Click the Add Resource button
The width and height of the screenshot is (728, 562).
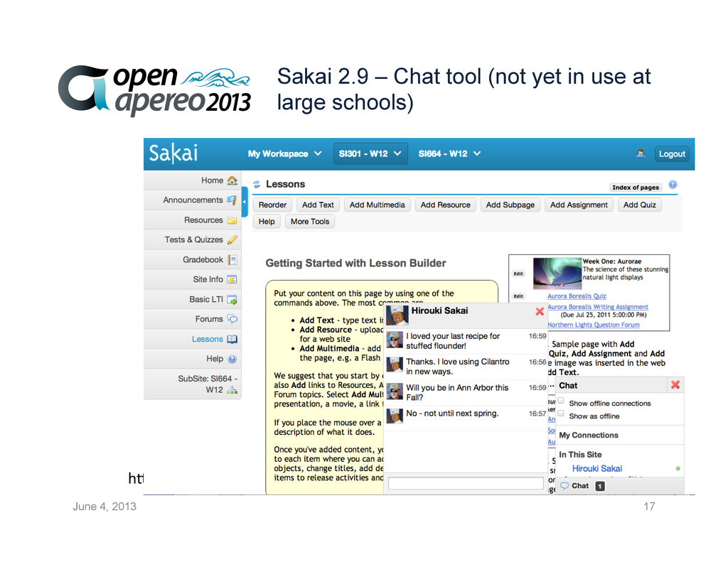[445, 205]
